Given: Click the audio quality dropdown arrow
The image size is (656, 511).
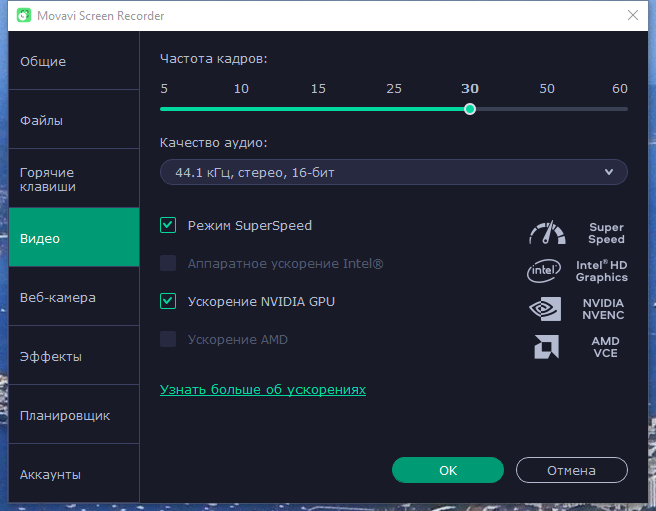Looking at the screenshot, I should (x=609, y=172).
